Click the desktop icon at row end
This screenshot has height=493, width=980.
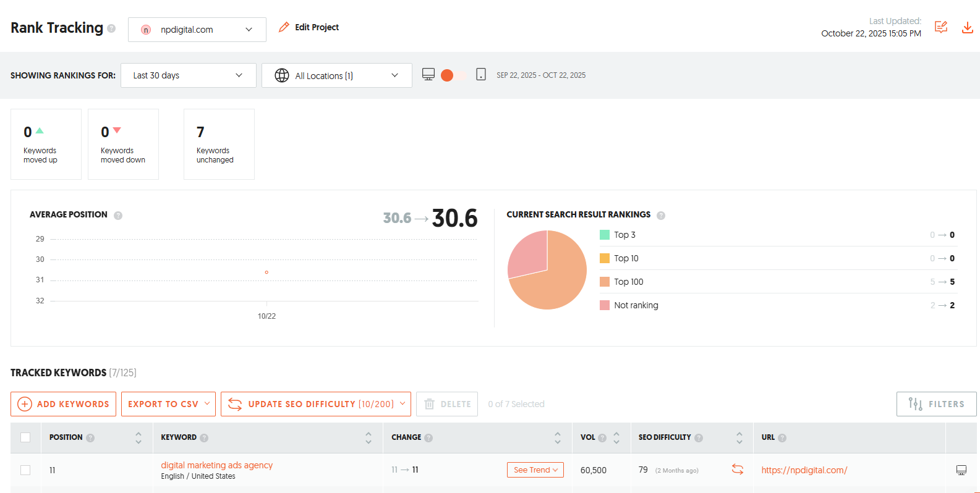pyautogui.click(x=961, y=470)
